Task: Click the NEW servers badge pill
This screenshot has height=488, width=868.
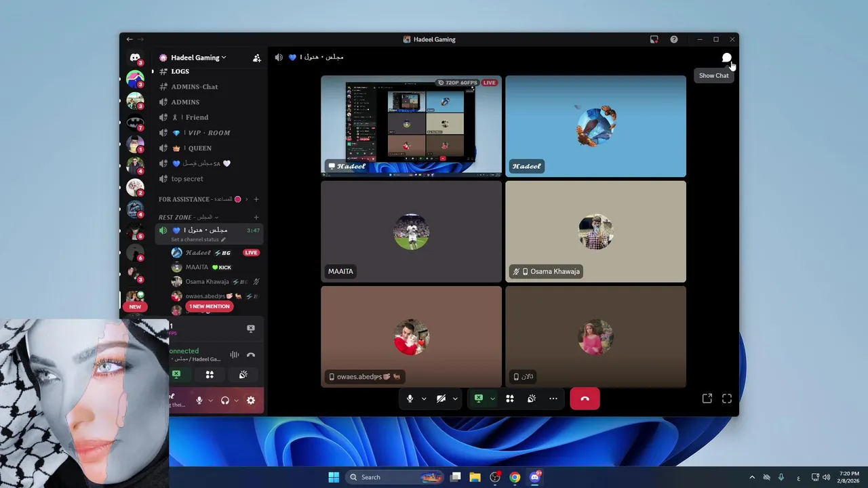Action: click(x=135, y=306)
